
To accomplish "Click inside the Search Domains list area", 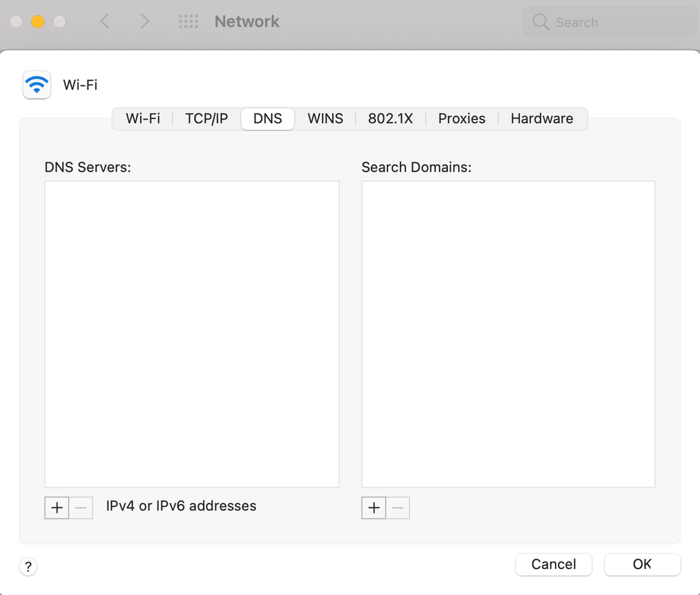I will (x=508, y=333).
